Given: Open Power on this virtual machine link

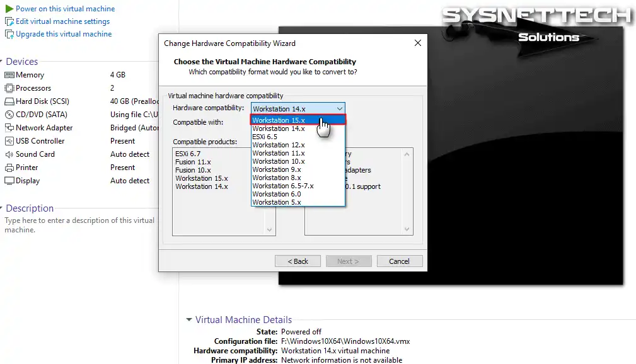Looking at the screenshot, I should point(66,9).
